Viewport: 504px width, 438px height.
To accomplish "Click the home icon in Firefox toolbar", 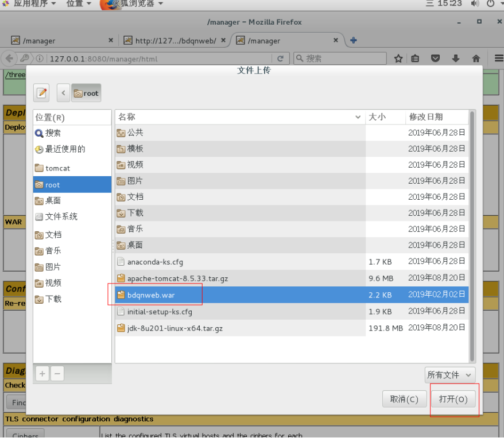I will coord(475,58).
